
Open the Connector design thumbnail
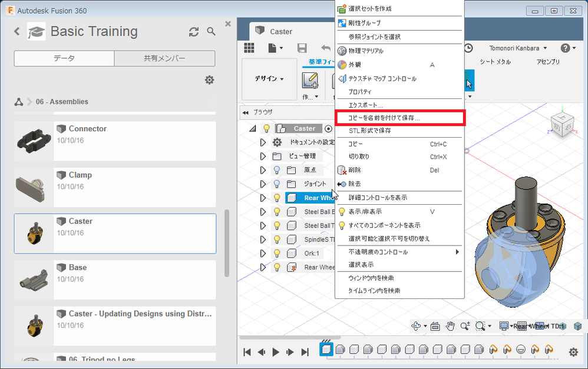[34, 141]
